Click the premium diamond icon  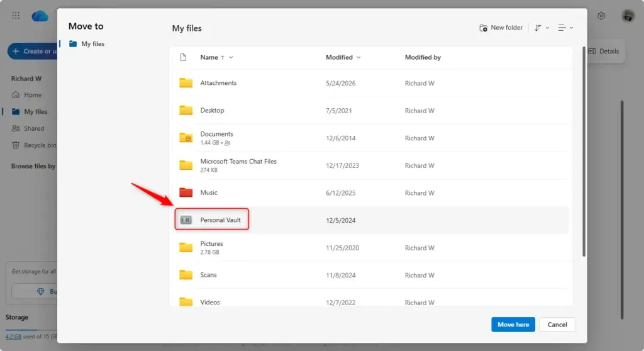tap(40, 291)
